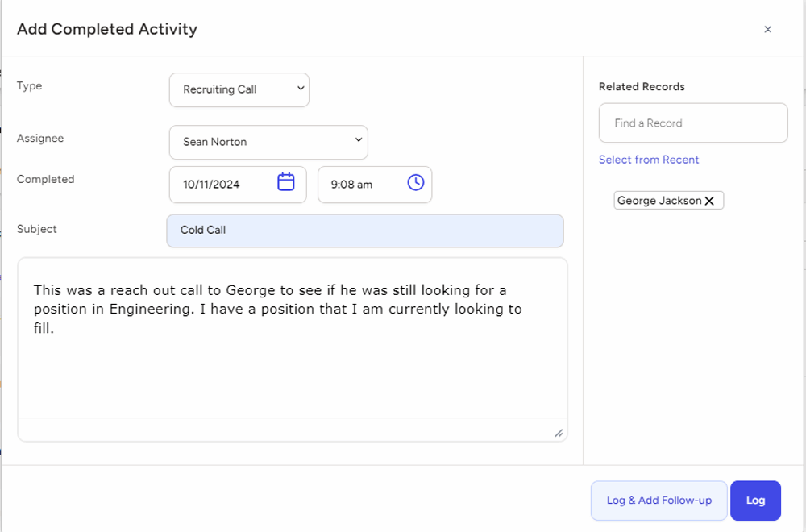Screen dimensions: 806x532
Task: Grab the notes box resize handle
Action: [559, 433]
